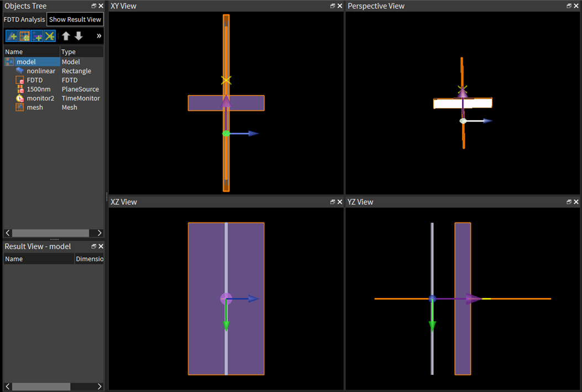Click Result View horizontal scrollbar right arrow

coord(99,386)
